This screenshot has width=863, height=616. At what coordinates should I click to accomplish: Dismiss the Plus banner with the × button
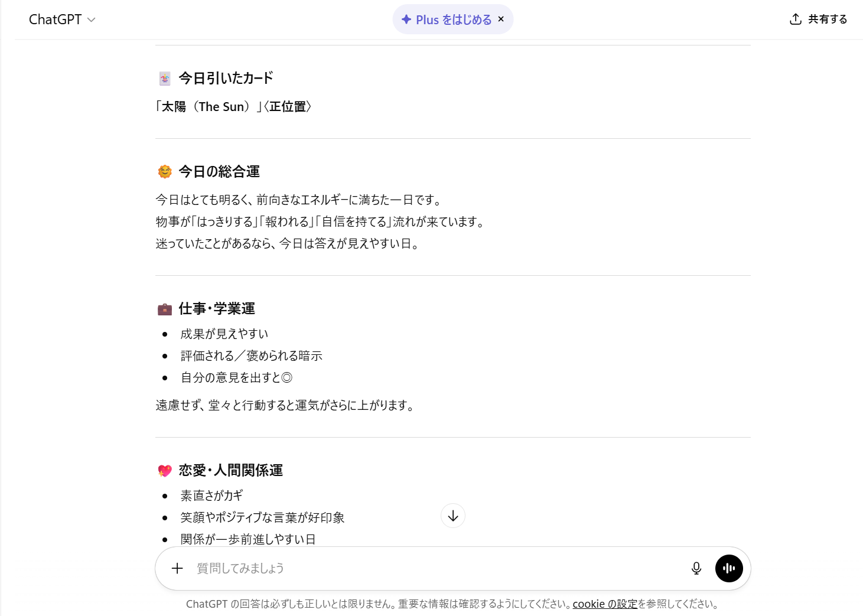(500, 19)
